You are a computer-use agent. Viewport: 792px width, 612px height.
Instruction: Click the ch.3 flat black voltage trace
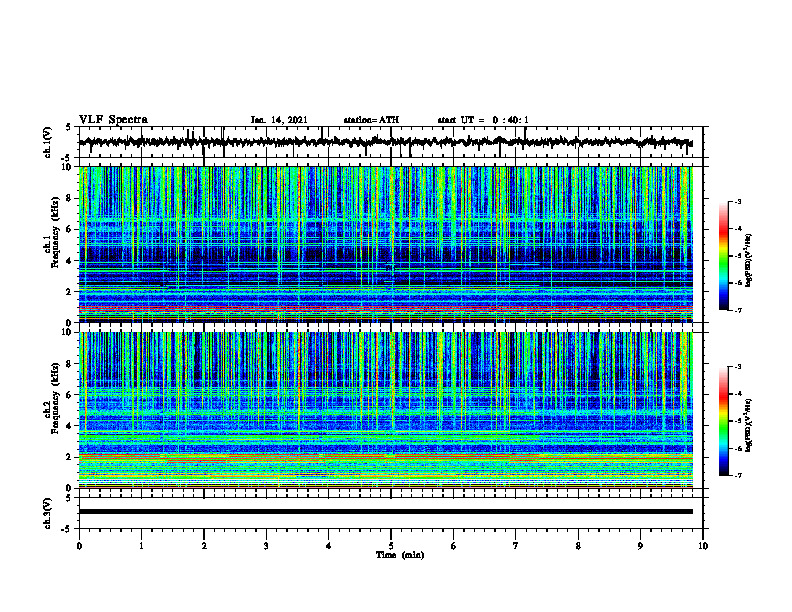pos(386,512)
